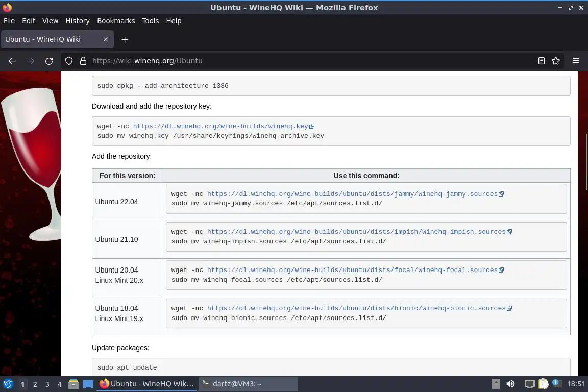
Task: Open the Help menu
Action: [174, 21]
